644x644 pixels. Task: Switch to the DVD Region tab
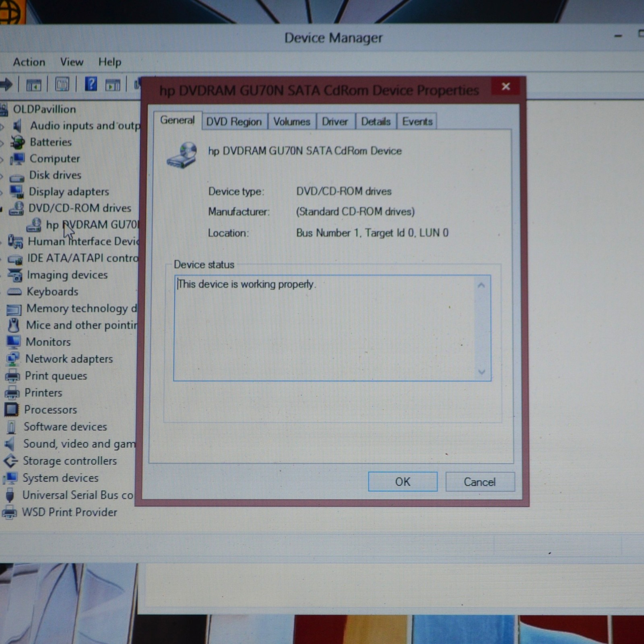pos(234,122)
